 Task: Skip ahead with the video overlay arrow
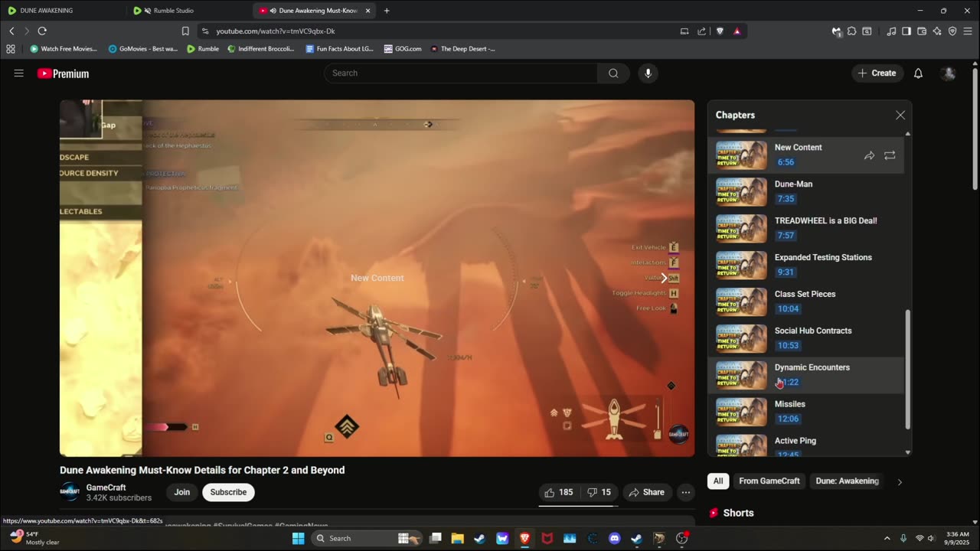click(664, 278)
